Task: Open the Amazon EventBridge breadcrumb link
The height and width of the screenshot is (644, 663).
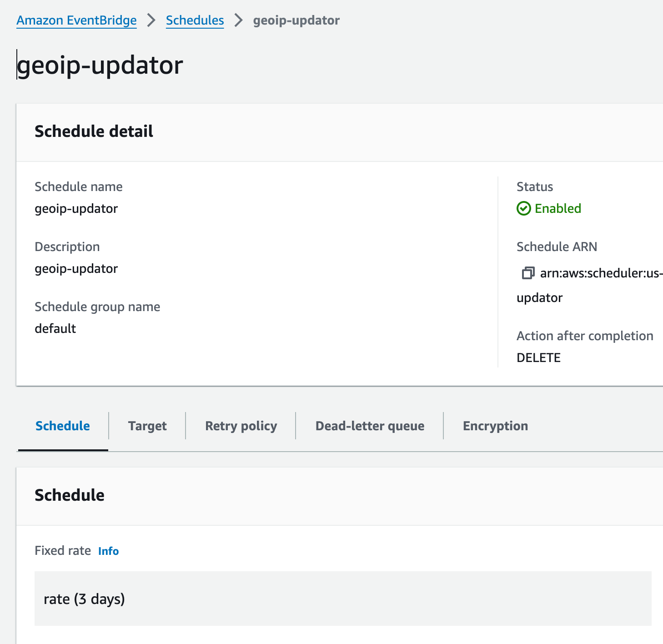Action: coord(76,20)
